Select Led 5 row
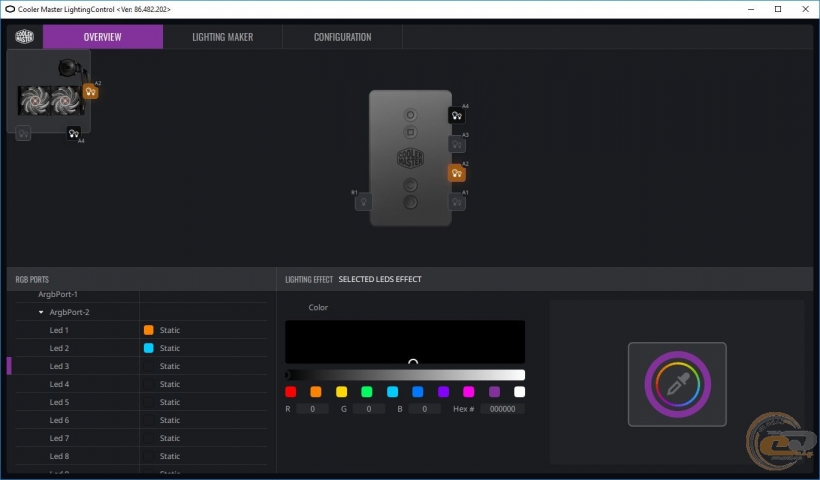This screenshot has width=820, height=480. click(141, 402)
